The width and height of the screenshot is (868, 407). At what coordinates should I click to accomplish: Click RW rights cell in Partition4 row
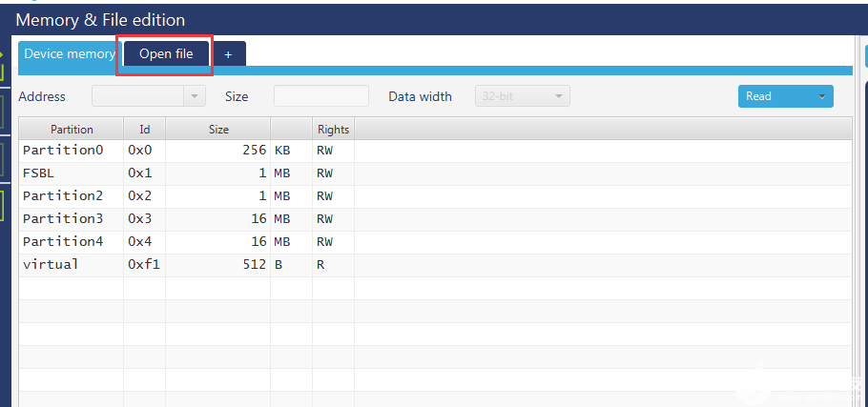coord(333,242)
